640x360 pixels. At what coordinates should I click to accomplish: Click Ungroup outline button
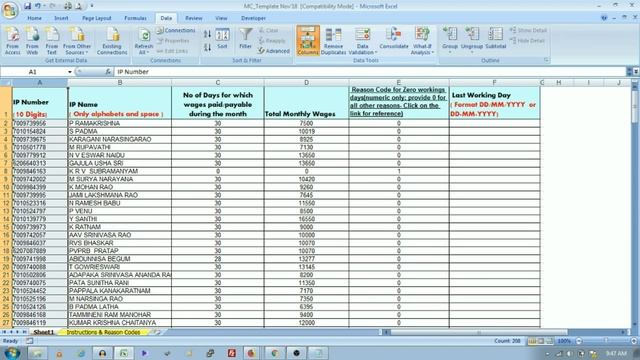[472, 40]
